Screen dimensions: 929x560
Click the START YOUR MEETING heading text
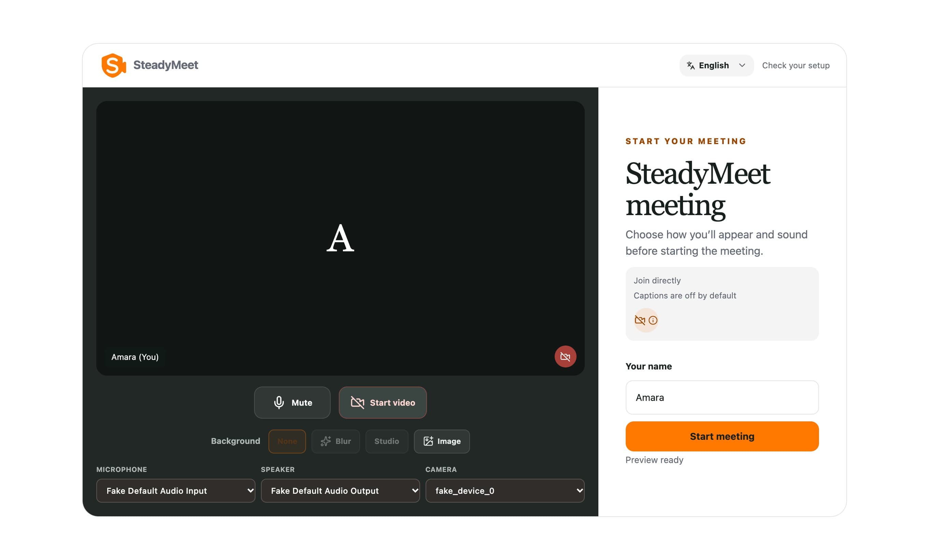pyautogui.click(x=686, y=141)
